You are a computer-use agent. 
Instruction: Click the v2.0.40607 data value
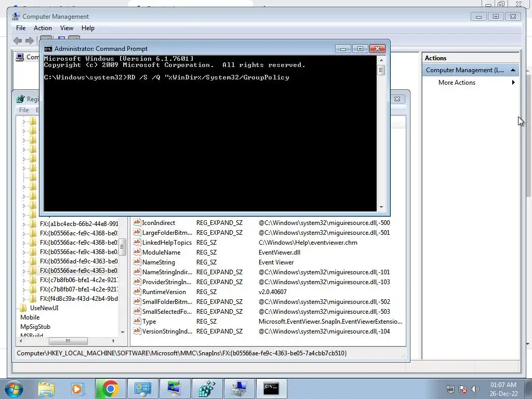[x=272, y=292]
